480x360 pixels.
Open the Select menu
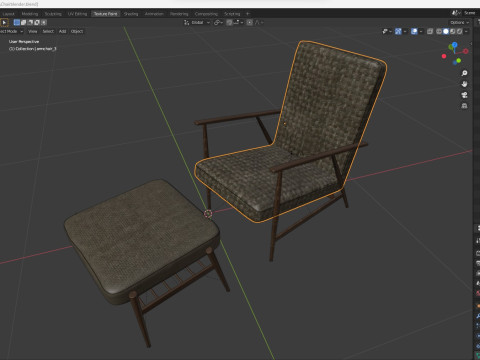(48, 31)
